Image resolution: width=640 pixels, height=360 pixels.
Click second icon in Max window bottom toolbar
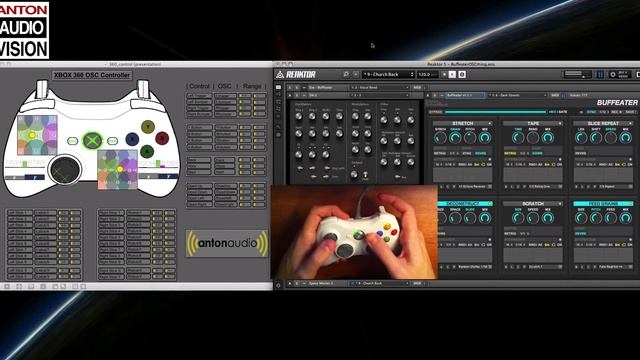click(19, 287)
